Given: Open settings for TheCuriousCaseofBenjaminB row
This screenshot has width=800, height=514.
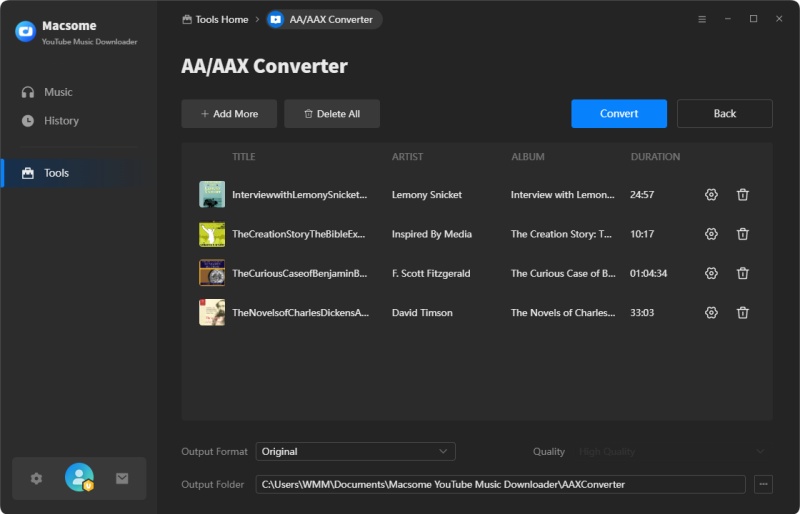Looking at the screenshot, I should tap(711, 273).
